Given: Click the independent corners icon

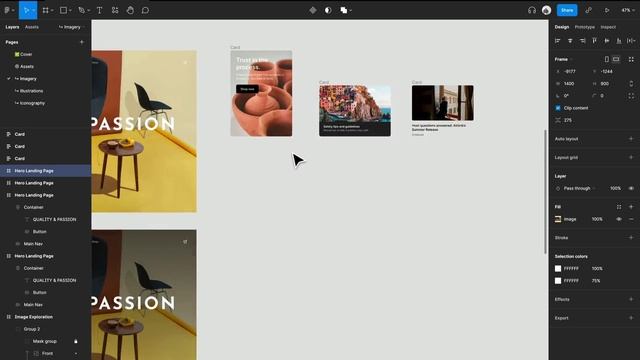Looking at the screenshot, I should 631,96.
